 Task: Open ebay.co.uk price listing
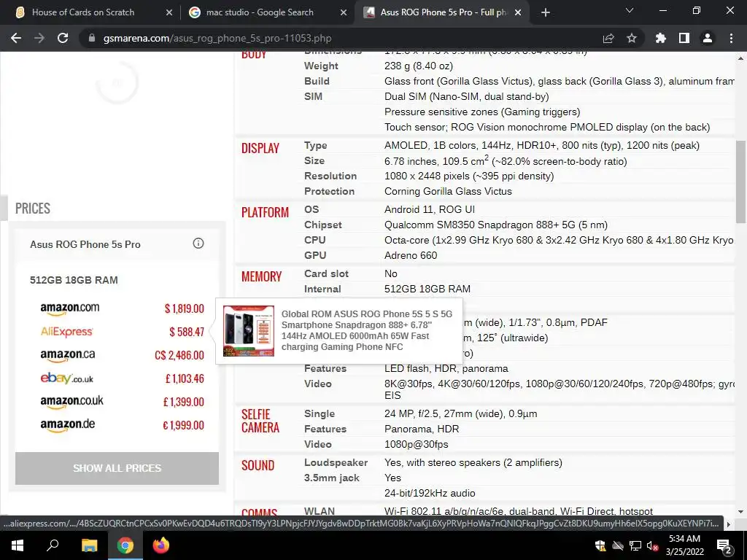[122, 378]
